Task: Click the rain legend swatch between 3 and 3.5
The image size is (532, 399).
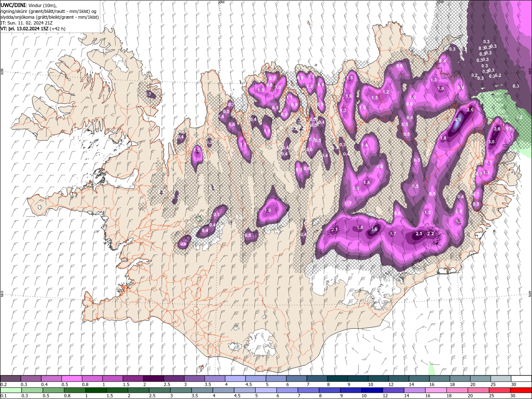Action: point(181,390)
